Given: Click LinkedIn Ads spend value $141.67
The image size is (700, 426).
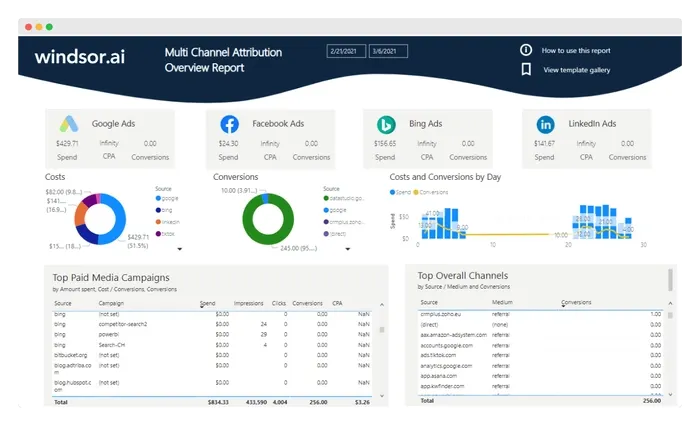Looking at the screenshot, I should [x=544, y=143].
